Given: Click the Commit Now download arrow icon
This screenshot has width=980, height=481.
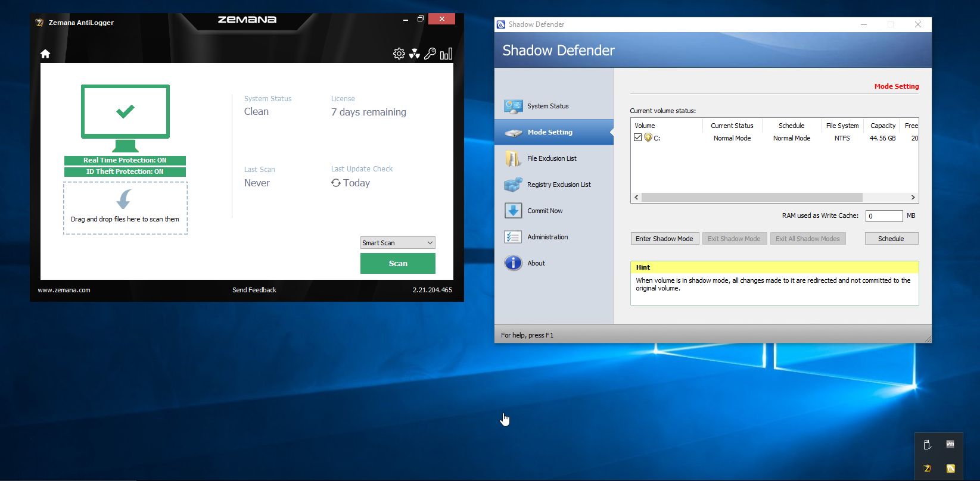Looking at the screenshot, I should [513, 211].
